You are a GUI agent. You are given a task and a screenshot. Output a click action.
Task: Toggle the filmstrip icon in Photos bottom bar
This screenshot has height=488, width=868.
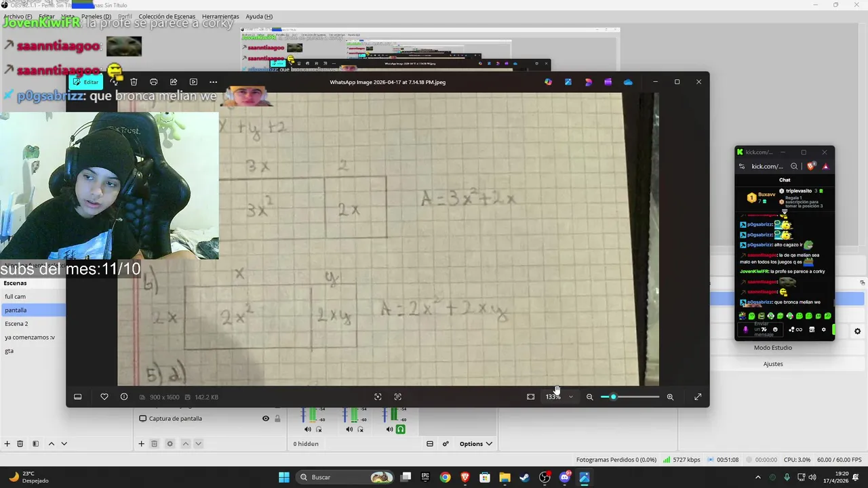point(78,397)
